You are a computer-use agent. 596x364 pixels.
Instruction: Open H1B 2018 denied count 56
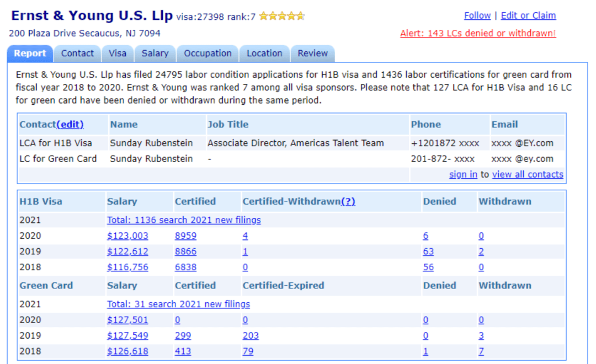[x=428, y=267]
